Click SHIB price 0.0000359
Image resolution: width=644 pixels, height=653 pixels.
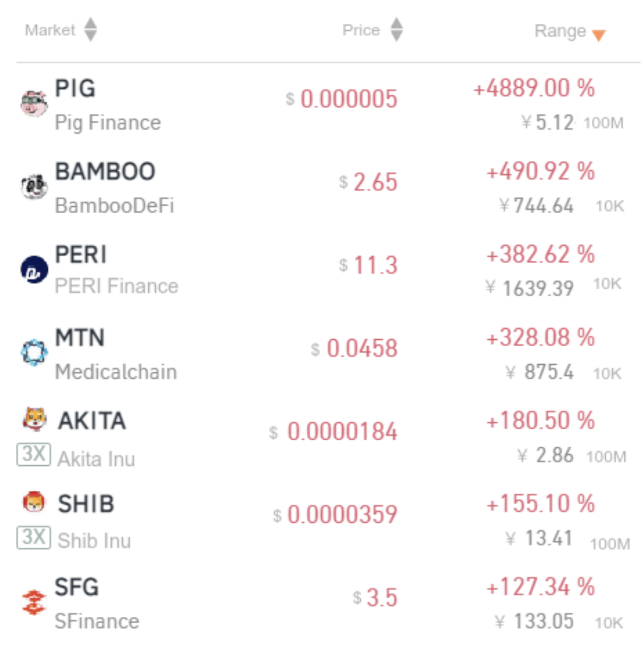point(335,514)
